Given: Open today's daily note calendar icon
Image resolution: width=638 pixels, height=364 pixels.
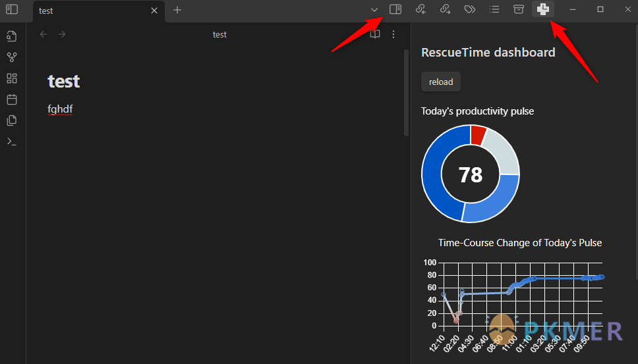Looking at the screenshot, I should point(11,99).
